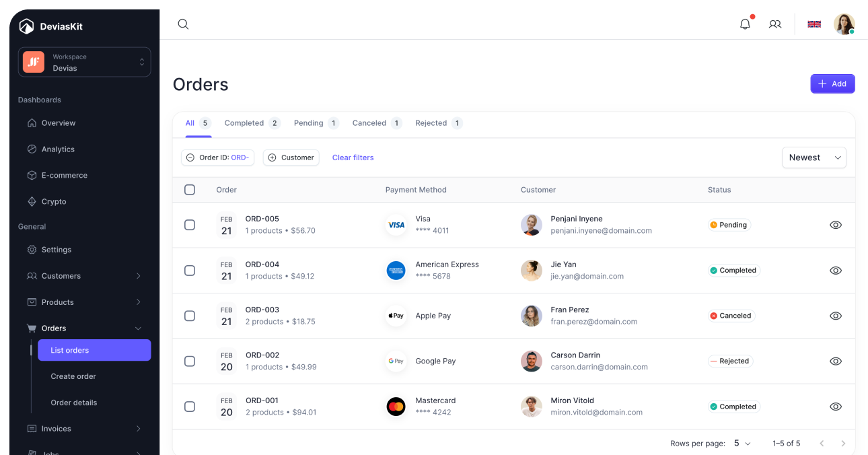Open the notifications bell
This screenshot has width=868, height=455.
tap(745, 24)
